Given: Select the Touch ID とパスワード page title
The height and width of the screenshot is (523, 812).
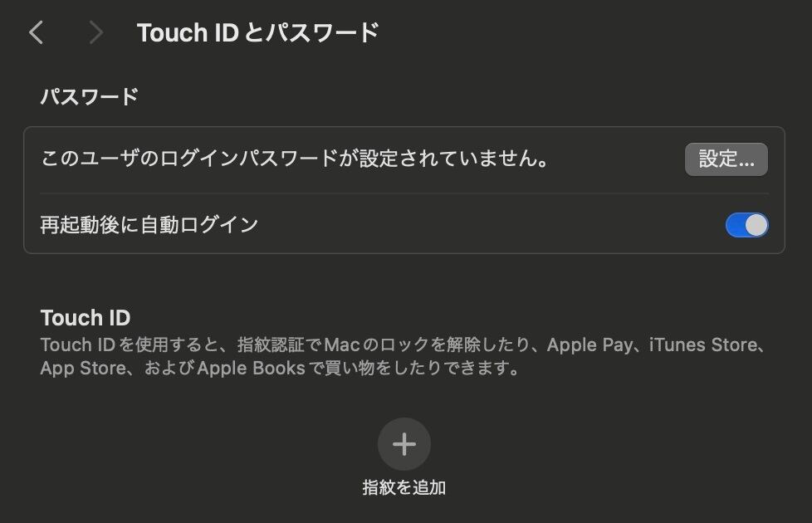Looking at the screenshot, I should point(258,32).
